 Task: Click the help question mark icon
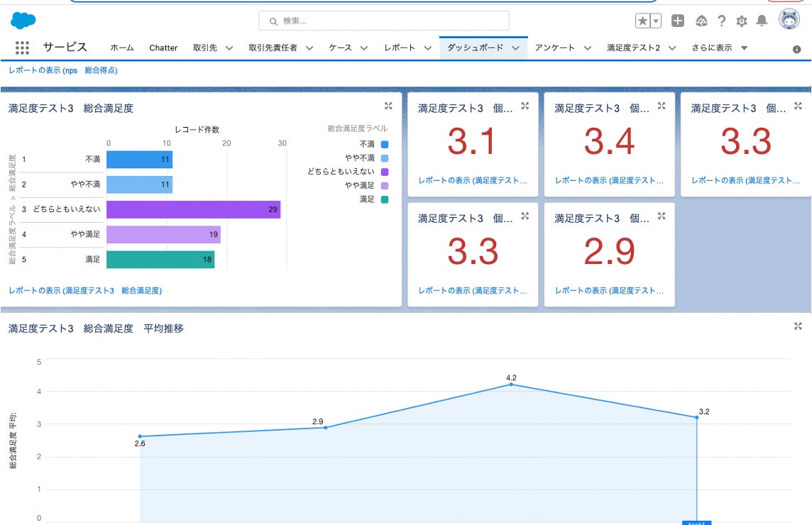[722, 21]
